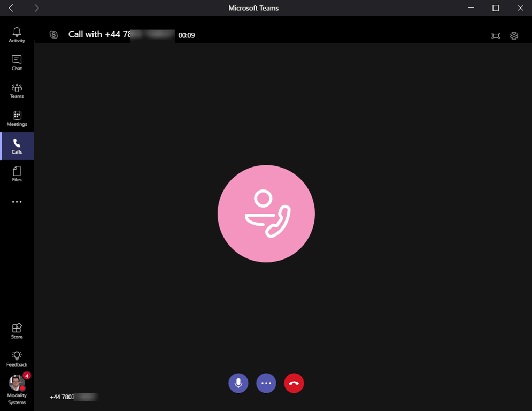Toggle full screen call view
Viewport: 532px width, 411px height.
(496, 36)
